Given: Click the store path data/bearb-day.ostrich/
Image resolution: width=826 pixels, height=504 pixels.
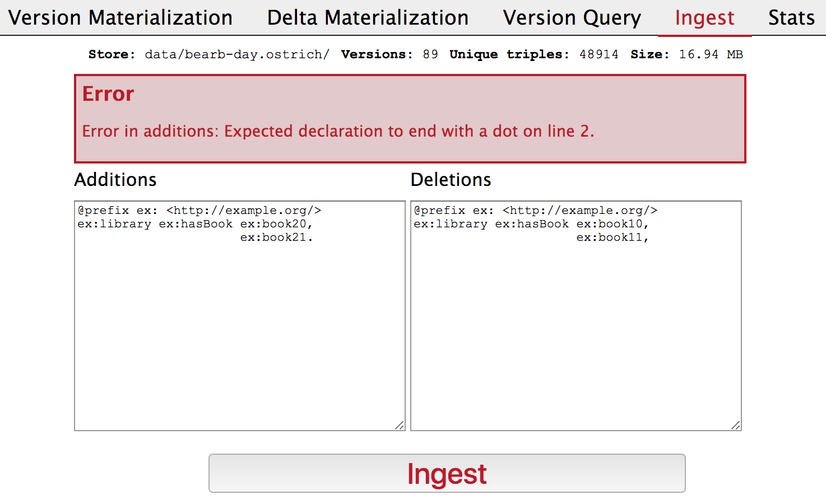Looking at the screenshot, I should point(237,54).
